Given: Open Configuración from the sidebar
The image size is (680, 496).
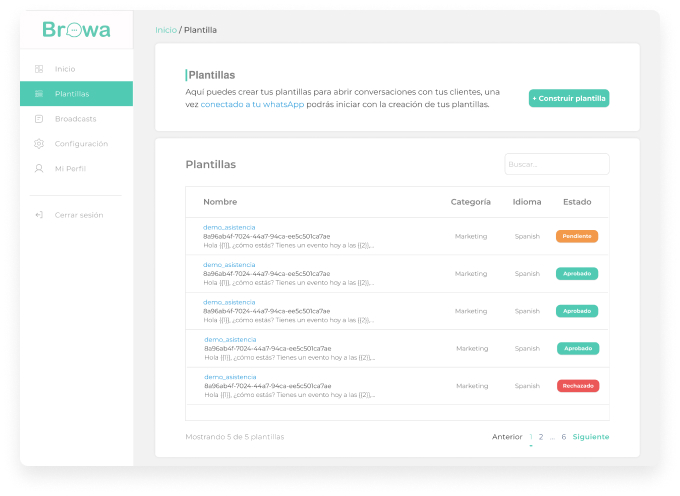Looking at the screenshot, I should click(x=81, y=144).
